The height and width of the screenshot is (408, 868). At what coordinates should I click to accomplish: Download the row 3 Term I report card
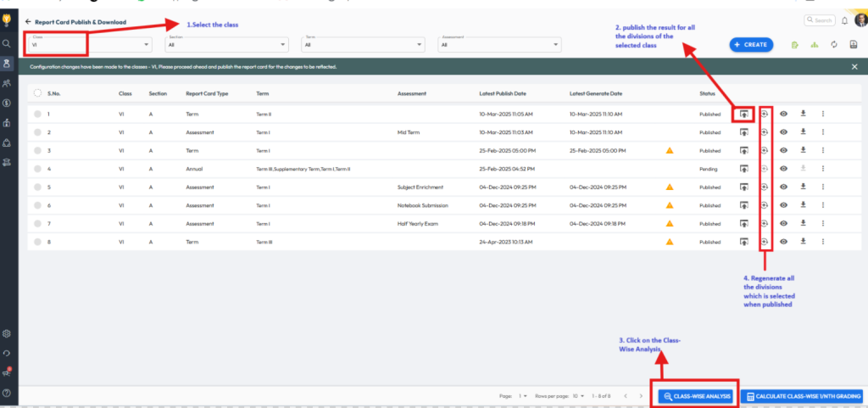click(803, 150)
